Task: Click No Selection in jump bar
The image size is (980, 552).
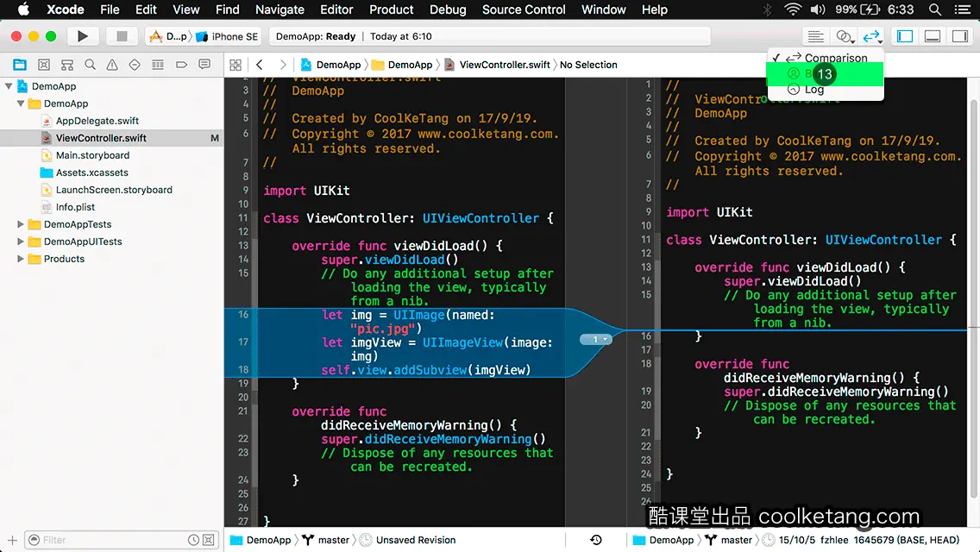Action: point(588,65)
